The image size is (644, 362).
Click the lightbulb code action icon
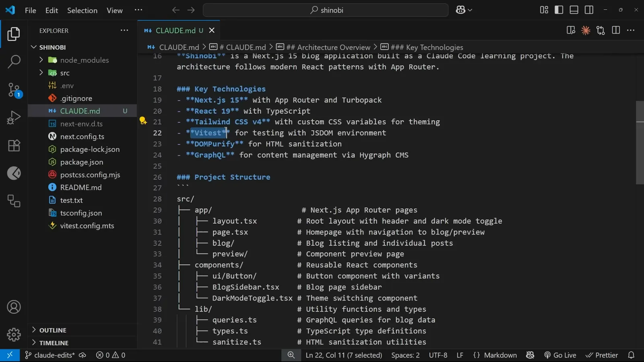click(x=143, y=121)
